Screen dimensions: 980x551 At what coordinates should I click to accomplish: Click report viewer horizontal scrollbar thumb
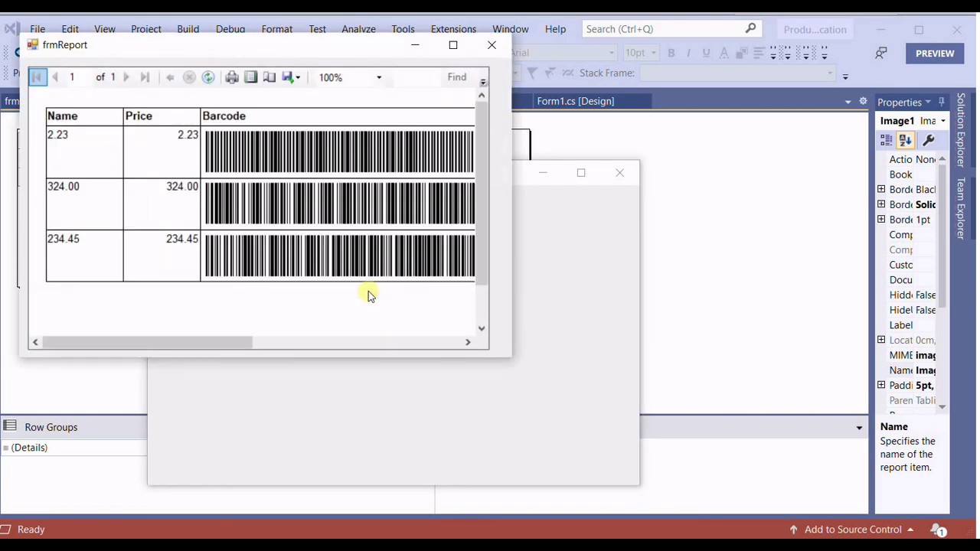[147, 342]
